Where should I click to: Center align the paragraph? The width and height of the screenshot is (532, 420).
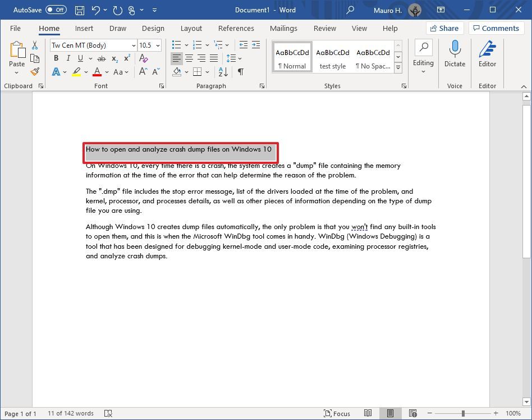click(x=189, y=58)
